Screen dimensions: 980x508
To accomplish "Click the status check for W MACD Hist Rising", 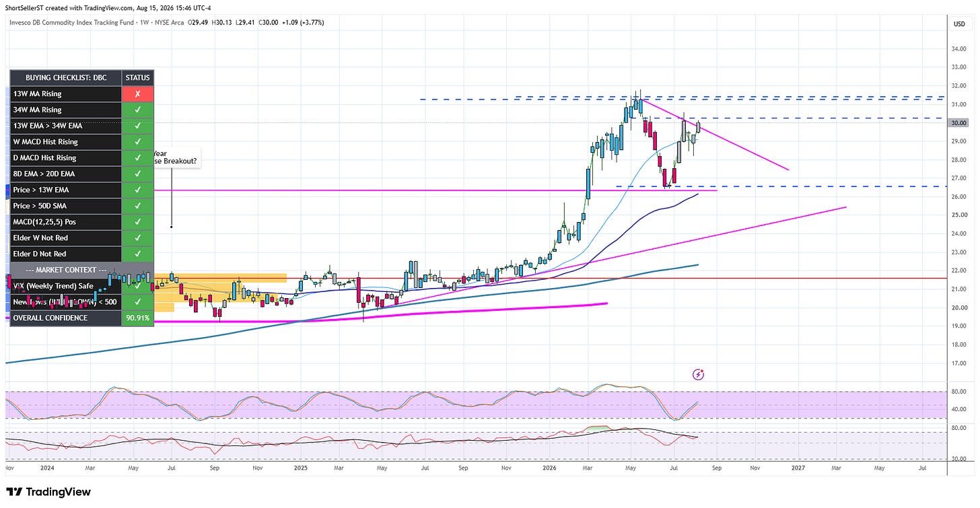I will 137,142.
